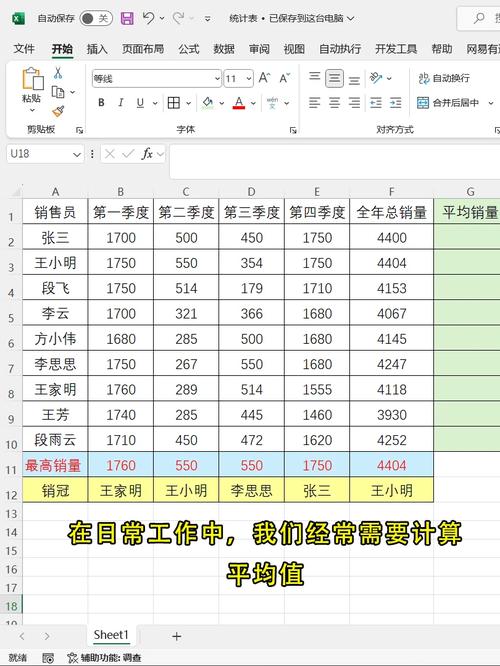Select the 王家明 cell in row 12

121,491
